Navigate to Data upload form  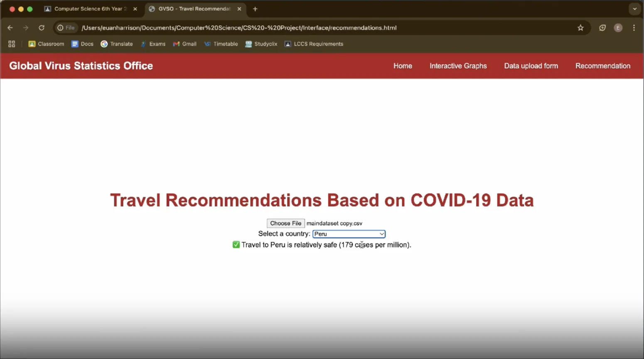531,66
